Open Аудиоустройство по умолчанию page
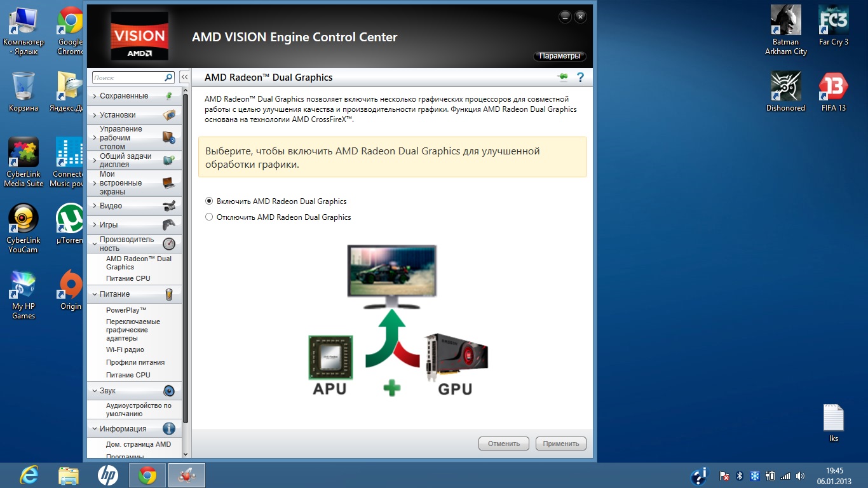Screen dimensions: 868x488 click(x=139, y=409)
